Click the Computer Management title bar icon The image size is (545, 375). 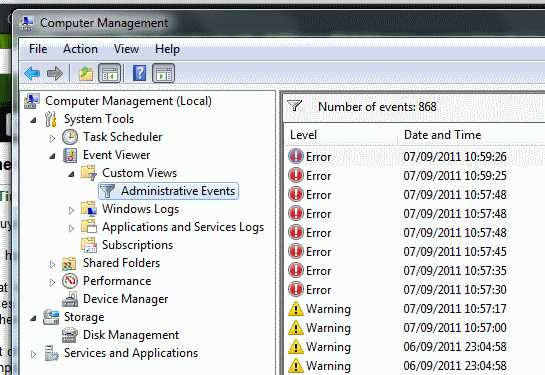point(27,23)
